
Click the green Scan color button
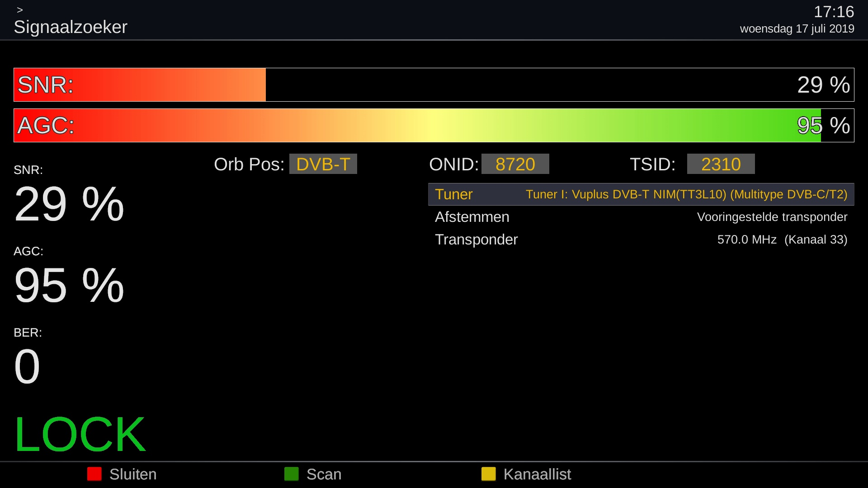(291, 474)
